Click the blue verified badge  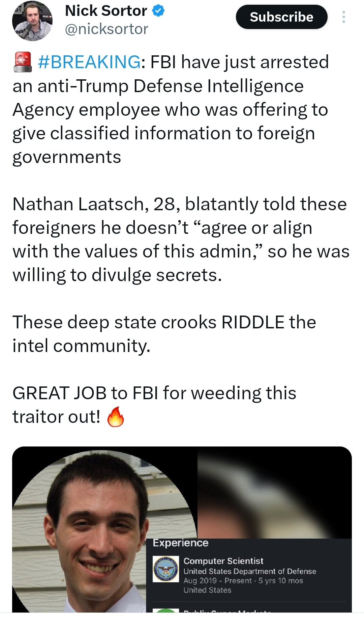point(158,11)
